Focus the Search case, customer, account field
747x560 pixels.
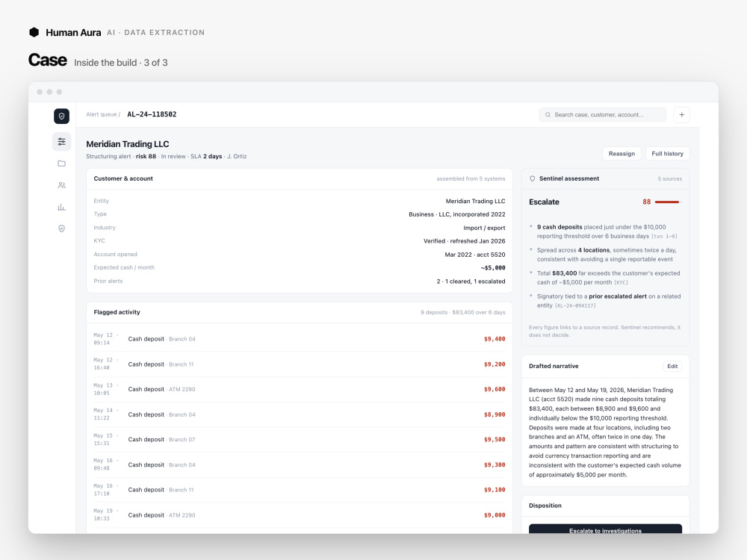(x=603, y=115)
